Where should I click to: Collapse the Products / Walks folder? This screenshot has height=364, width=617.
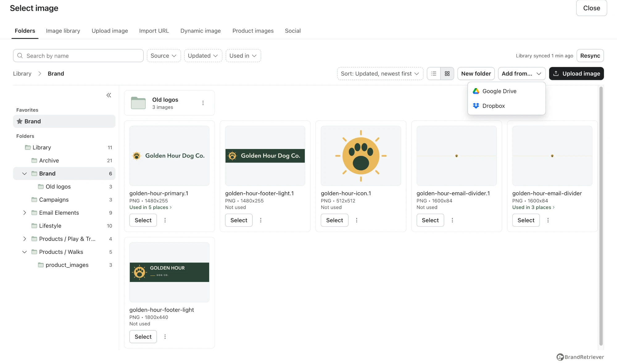click(24, 252)
